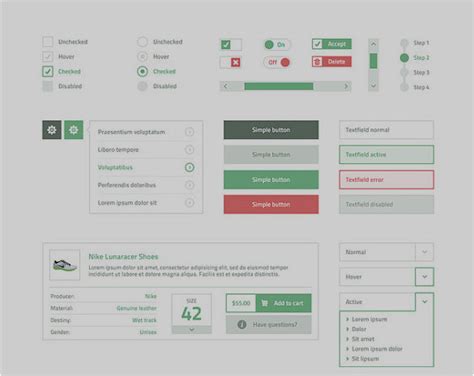Click the circle icon beside Libero tempore

click(x=189, y=150)
